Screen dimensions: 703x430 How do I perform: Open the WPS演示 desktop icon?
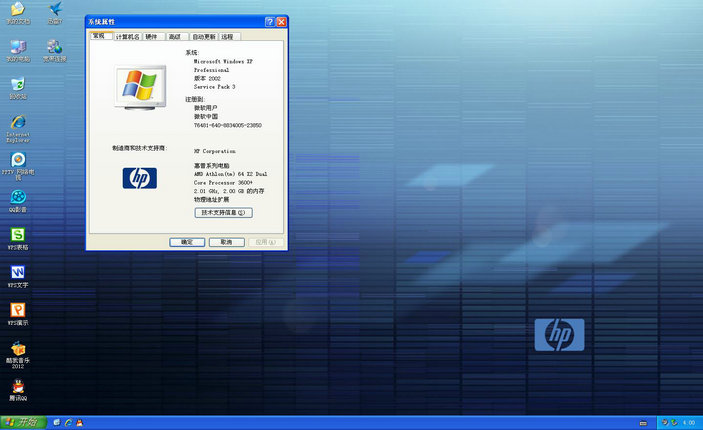click(18, 311)
